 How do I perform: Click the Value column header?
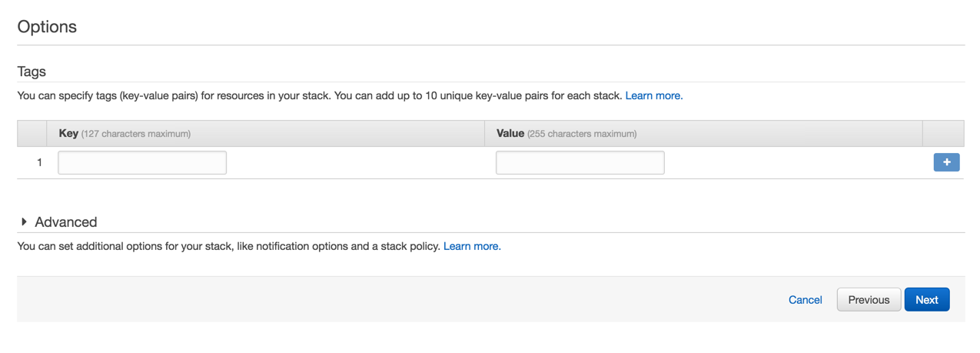510,133
